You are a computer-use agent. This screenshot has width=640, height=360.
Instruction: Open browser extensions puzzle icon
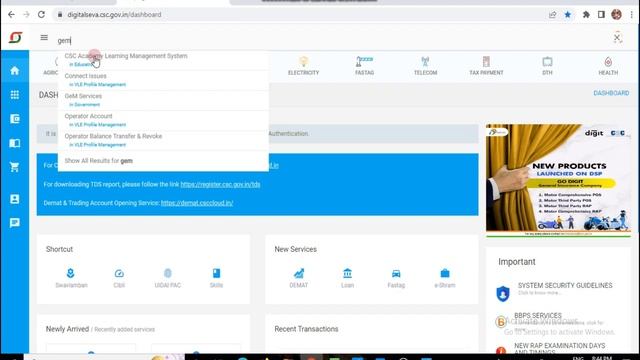(x=586, y=15)
